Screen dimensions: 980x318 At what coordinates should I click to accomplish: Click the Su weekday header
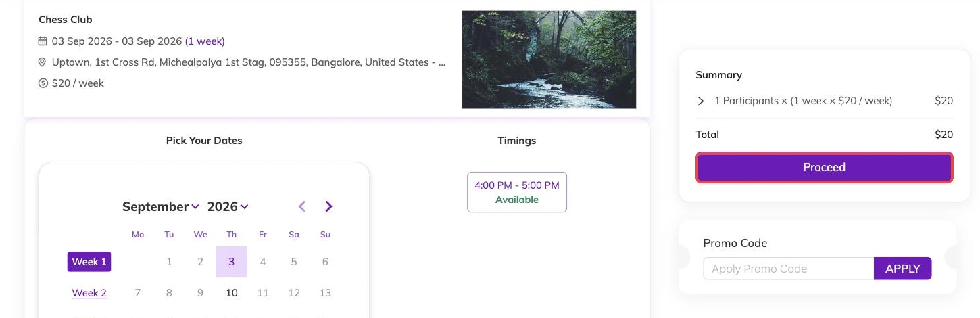325,235
